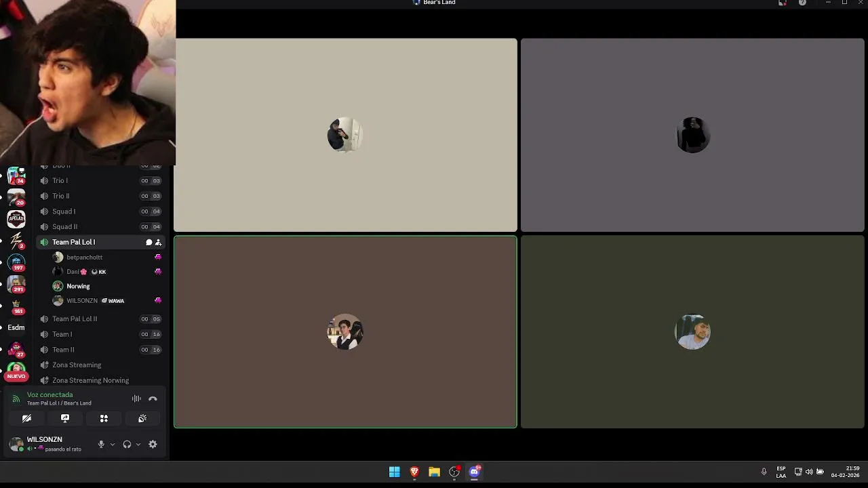Join the Team I voice channel
The height and width of the screenshot is (488, 868).
[100, 334]
